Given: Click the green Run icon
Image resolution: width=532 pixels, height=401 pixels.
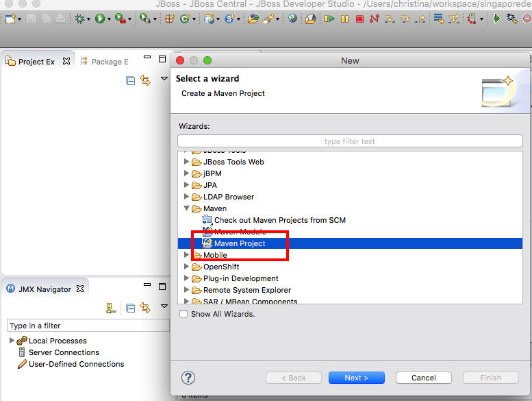Looking at the screenshot, I should coord(100,19).
